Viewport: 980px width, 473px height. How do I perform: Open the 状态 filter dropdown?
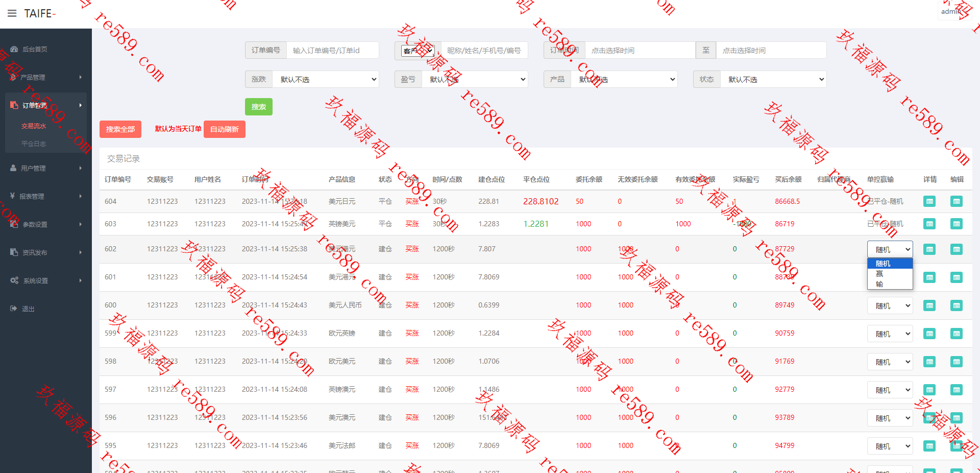(773, 79)
